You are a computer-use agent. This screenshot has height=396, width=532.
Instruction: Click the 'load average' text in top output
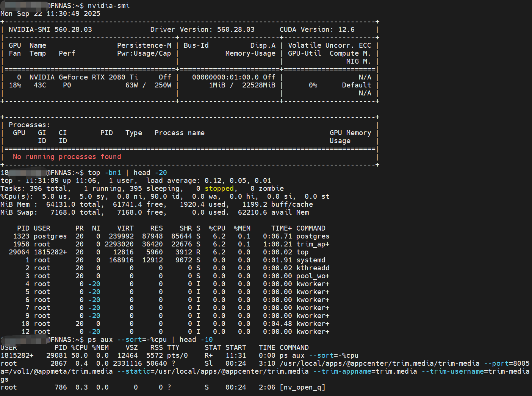[x=172, y=181]
